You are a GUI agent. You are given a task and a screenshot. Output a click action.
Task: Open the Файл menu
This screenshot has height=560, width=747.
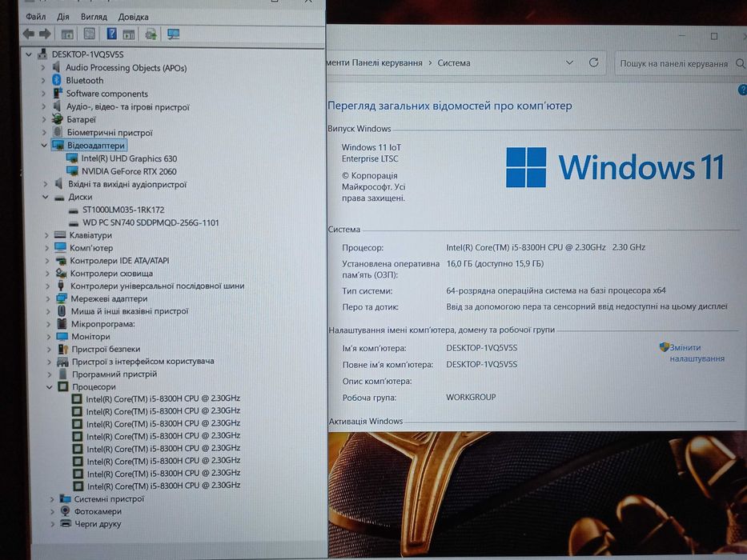coord(36,17)
